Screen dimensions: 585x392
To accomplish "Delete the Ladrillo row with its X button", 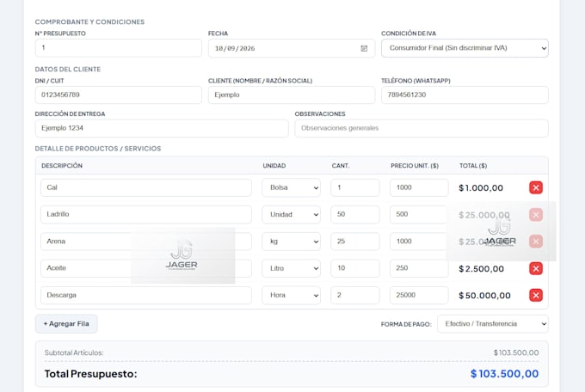I will [536, 214].
